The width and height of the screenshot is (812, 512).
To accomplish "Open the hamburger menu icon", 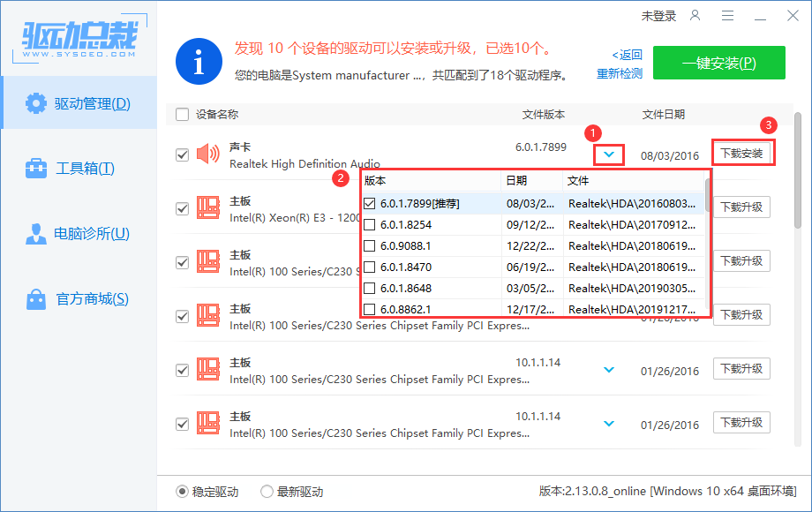I will pos(727,16).
